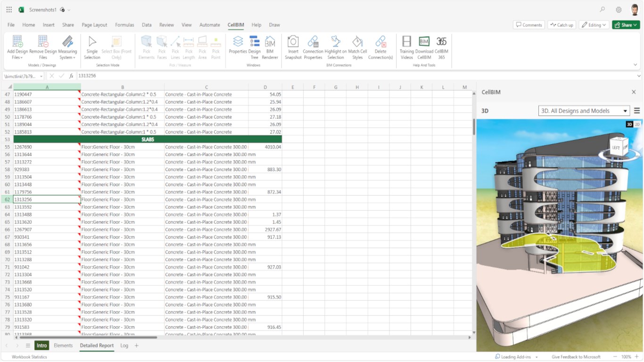
Task: Activate Single Selection mode
Action: [92, 47]
